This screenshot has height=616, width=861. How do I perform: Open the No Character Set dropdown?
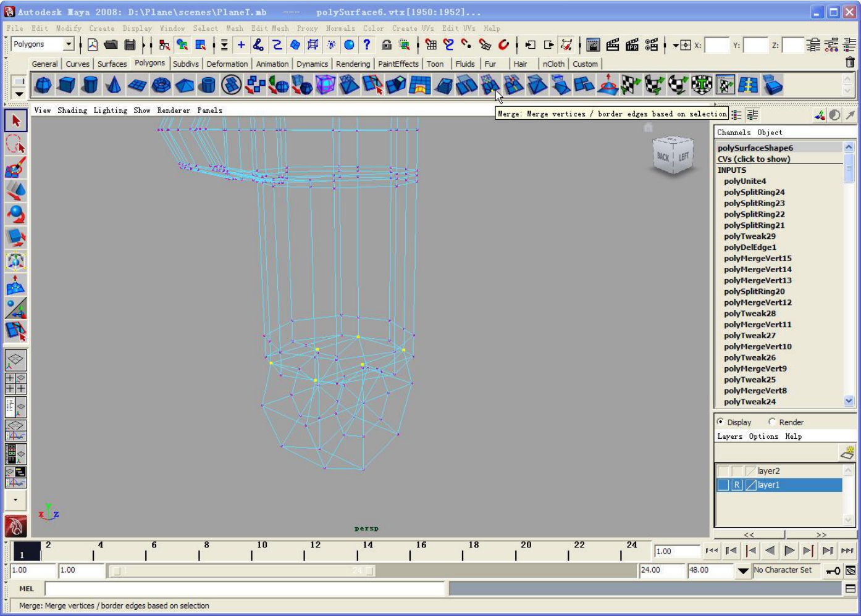click(744, 571)
